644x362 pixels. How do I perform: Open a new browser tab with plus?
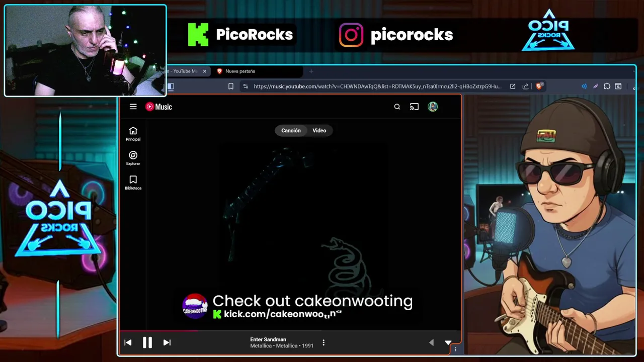point(311,71)
